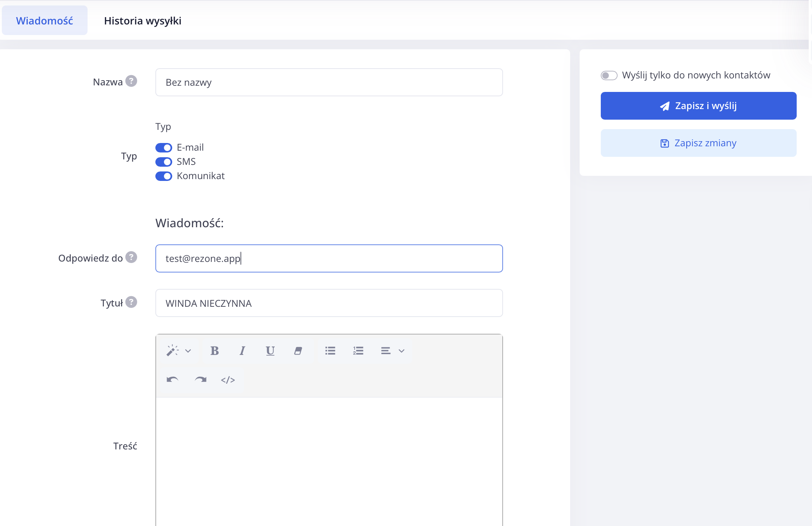Click inside the Treść editor body
Screen dimensions: 812x526
[x=329, y=461]
